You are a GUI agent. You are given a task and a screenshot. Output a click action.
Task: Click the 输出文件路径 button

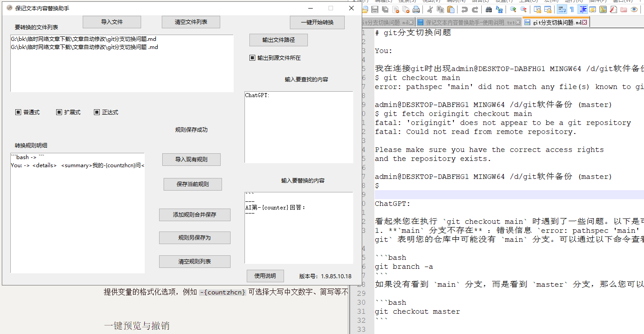[x=279, y=40]
